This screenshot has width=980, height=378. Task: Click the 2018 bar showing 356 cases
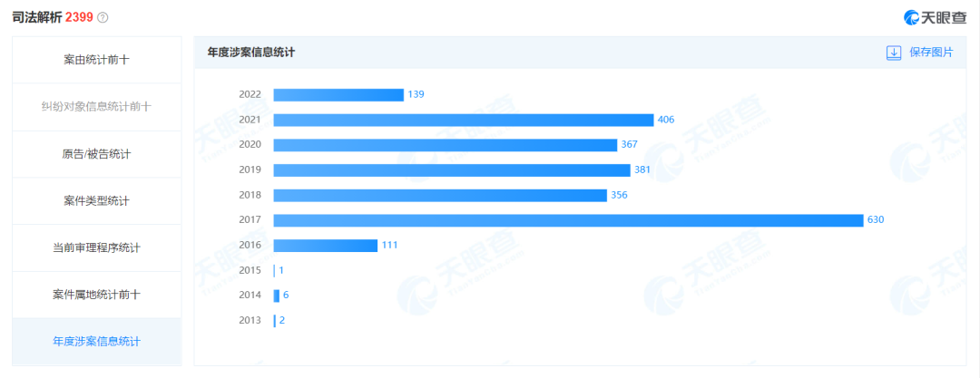[x=440, y=195]
